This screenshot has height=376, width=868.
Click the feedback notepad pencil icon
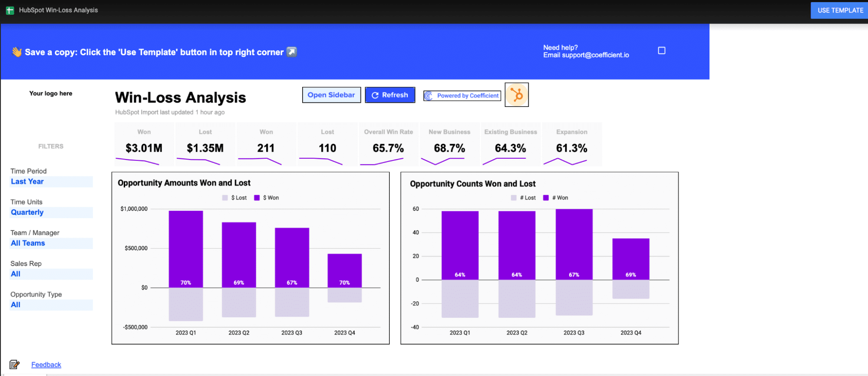click(14, 364)
